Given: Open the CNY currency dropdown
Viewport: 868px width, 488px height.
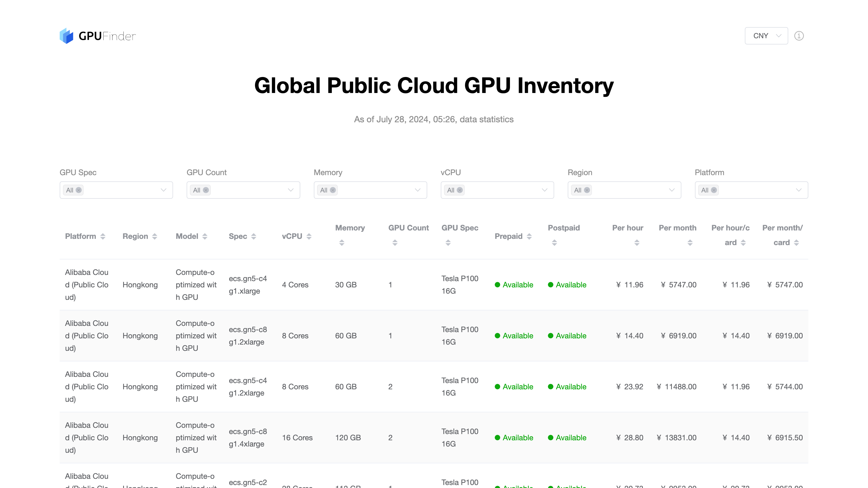Looking at the screenshot, I should click(x=766, y=36).
